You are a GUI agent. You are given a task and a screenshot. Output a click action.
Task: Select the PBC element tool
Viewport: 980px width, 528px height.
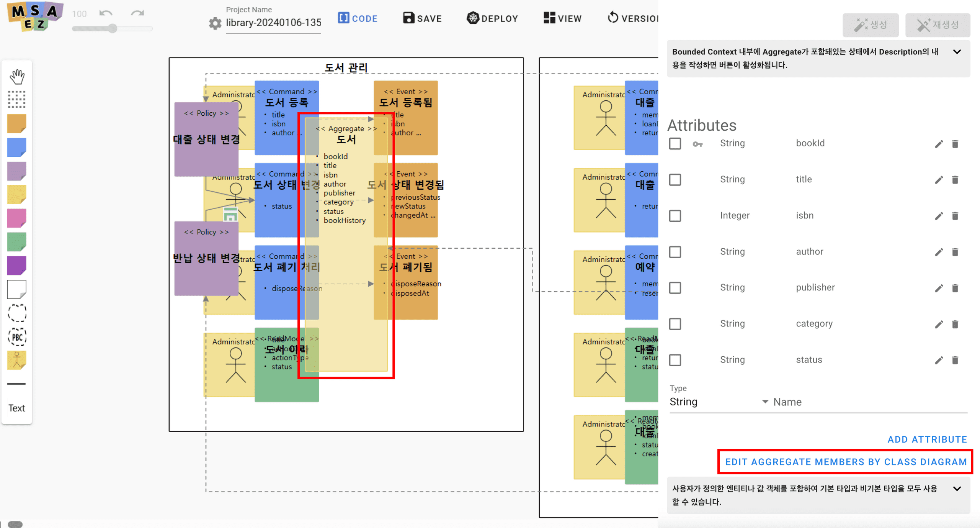pos(17,337)
